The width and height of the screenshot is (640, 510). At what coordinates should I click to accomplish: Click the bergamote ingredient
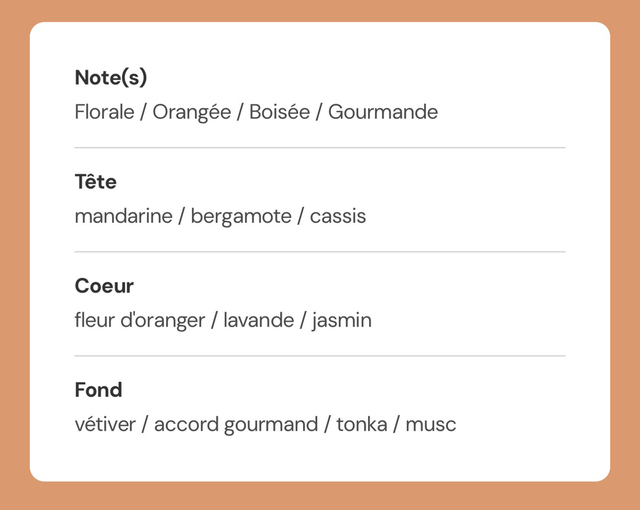[241, 216]
